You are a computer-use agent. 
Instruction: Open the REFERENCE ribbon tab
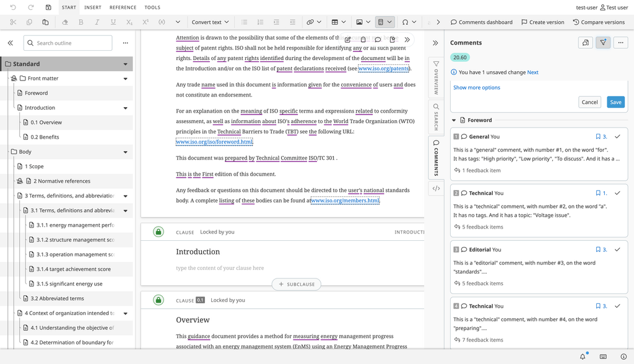click(123, 7)
